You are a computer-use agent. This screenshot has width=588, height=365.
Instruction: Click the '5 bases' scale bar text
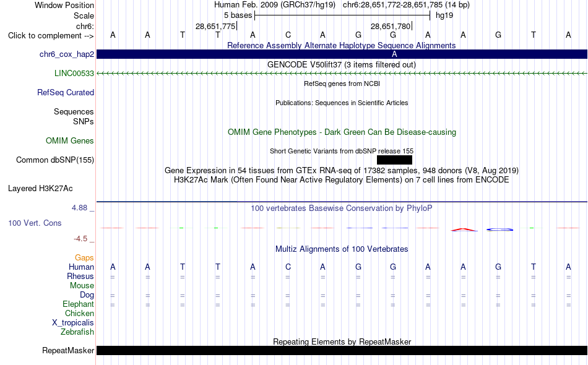tap(238, 15)
